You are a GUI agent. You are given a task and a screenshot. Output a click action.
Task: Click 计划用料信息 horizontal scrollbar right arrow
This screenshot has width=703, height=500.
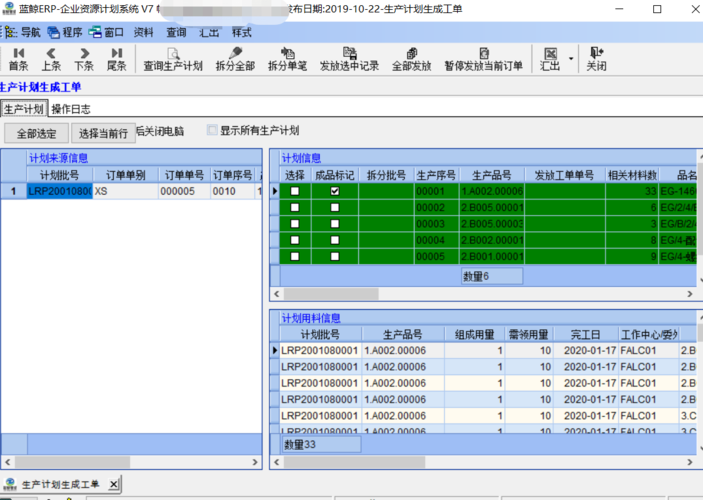tap(690, 461)
